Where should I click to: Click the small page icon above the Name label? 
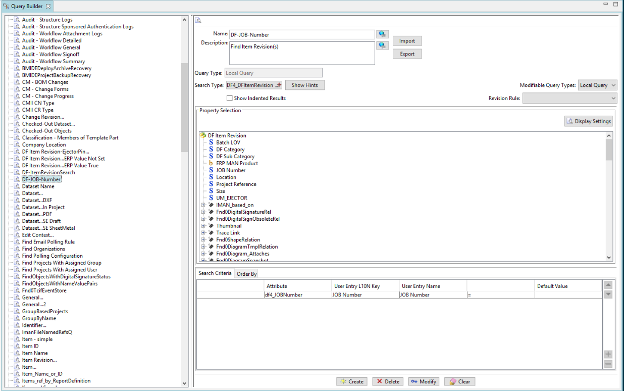198,21
